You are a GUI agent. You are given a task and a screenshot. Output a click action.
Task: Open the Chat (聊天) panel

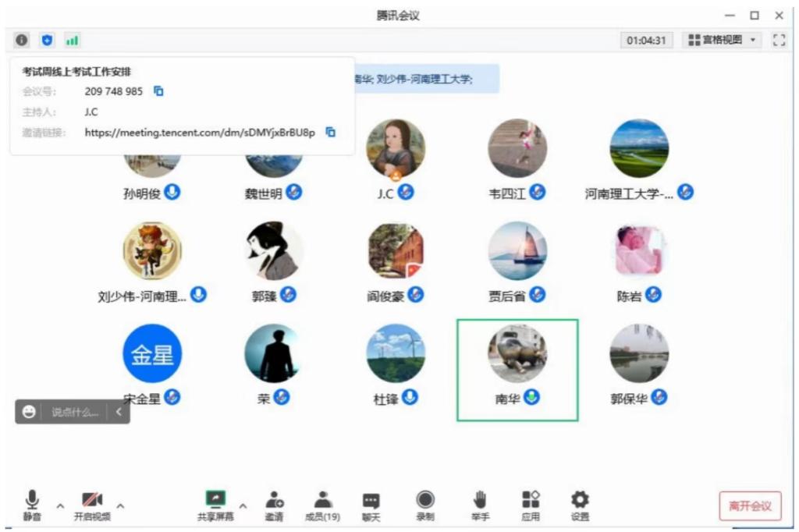(371, 505)
